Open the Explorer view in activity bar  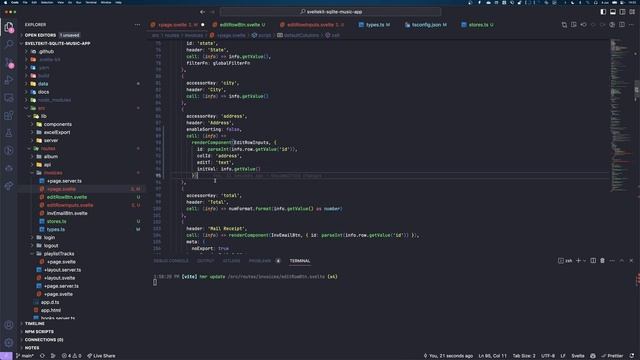coord(9,27)
